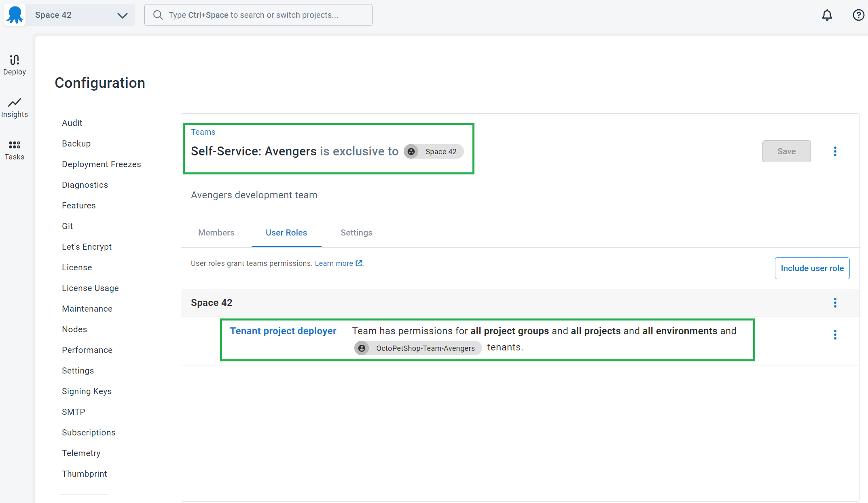The height and width of the screenshot is (503, 868).
Task: Click the OctoPetShop-Team-Avengers tenant chip
Action: (418, 348)
